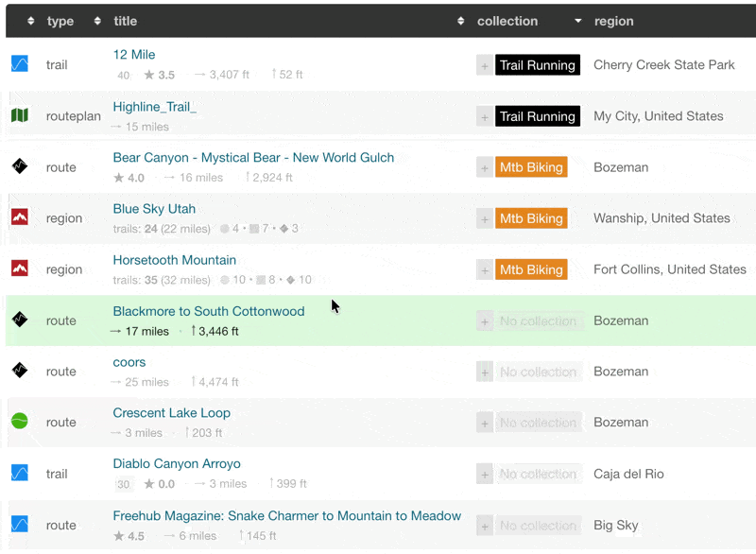Click the region column header
Viewport: 756px width, 554px height.
click(x=613, y=21)
